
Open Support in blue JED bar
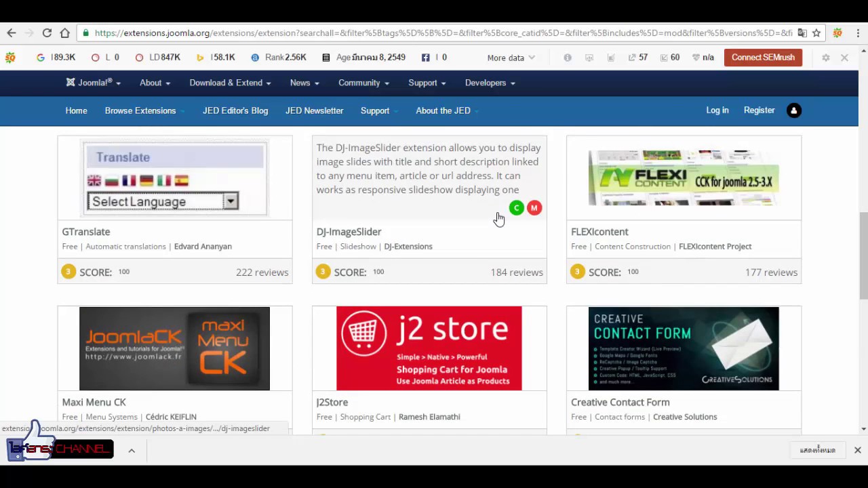click(378, 110)
